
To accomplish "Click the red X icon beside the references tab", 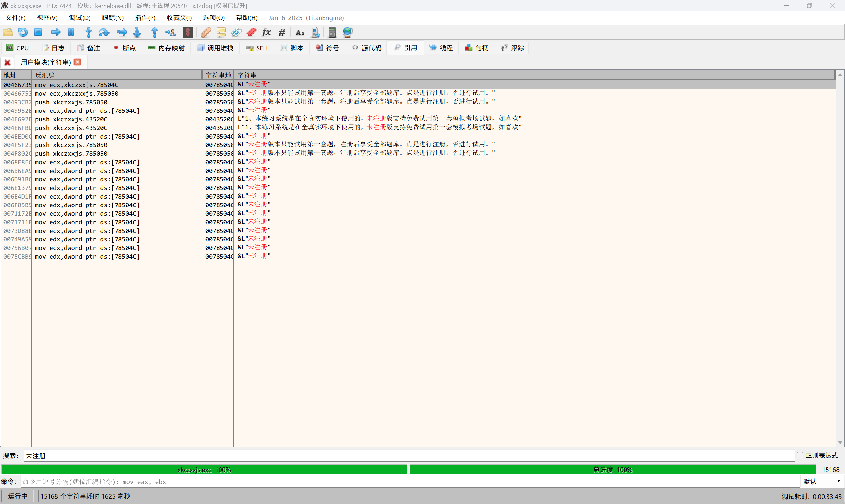I will tap(7, 62).
